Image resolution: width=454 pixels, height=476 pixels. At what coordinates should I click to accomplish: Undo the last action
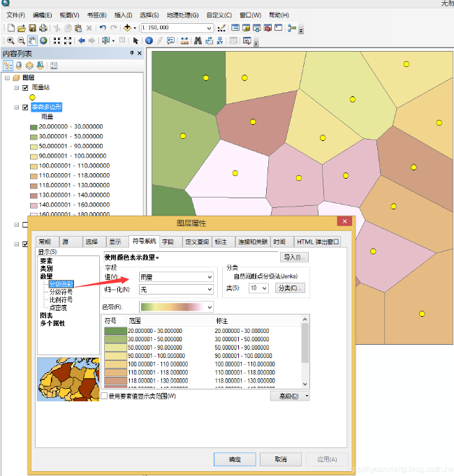pos(103,28)
